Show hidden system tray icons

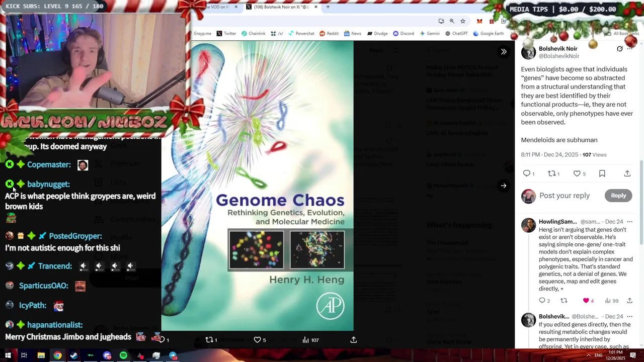(589, 355)
